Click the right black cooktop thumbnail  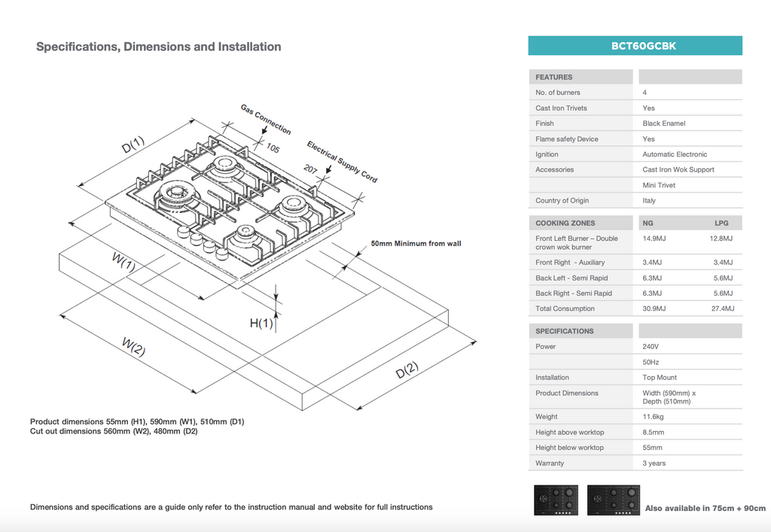click(614, 500)
